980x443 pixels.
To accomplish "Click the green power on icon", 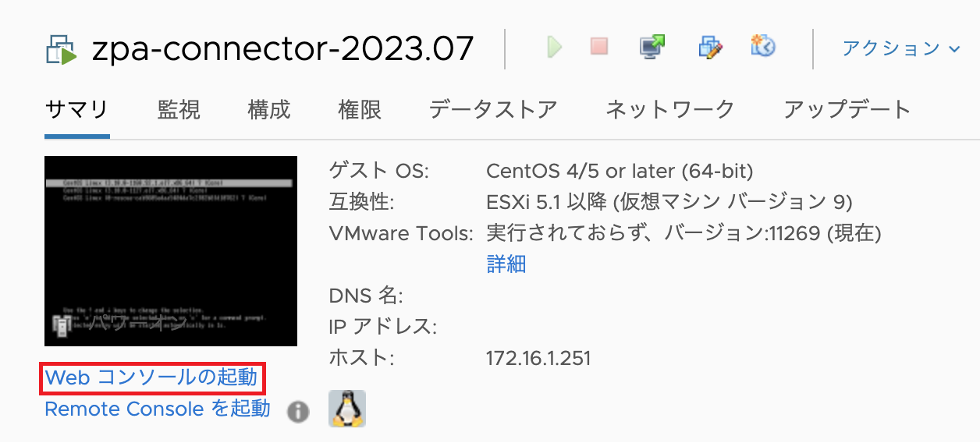I will [555, 48].
